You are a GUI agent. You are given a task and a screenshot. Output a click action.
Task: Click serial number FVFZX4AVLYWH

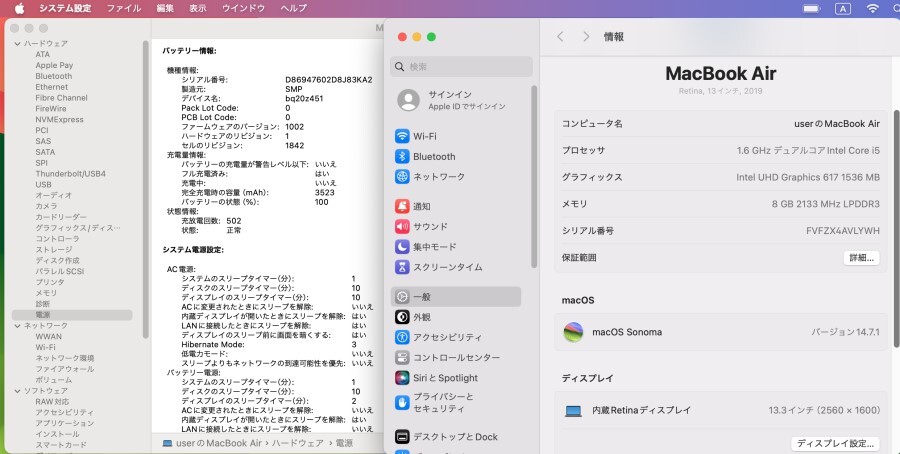click(x=843, y=231)
